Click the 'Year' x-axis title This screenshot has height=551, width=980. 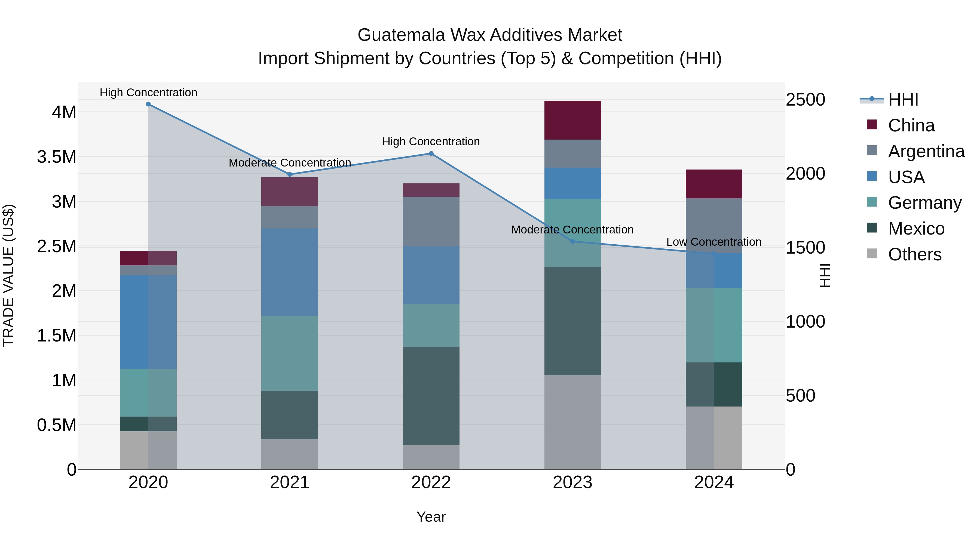(x=431, y=517)
